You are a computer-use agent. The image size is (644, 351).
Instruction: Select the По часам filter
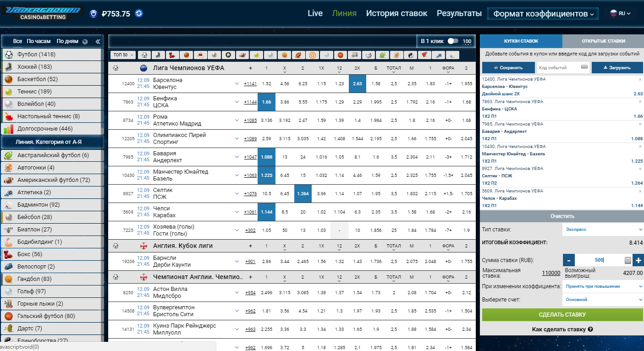39,41
